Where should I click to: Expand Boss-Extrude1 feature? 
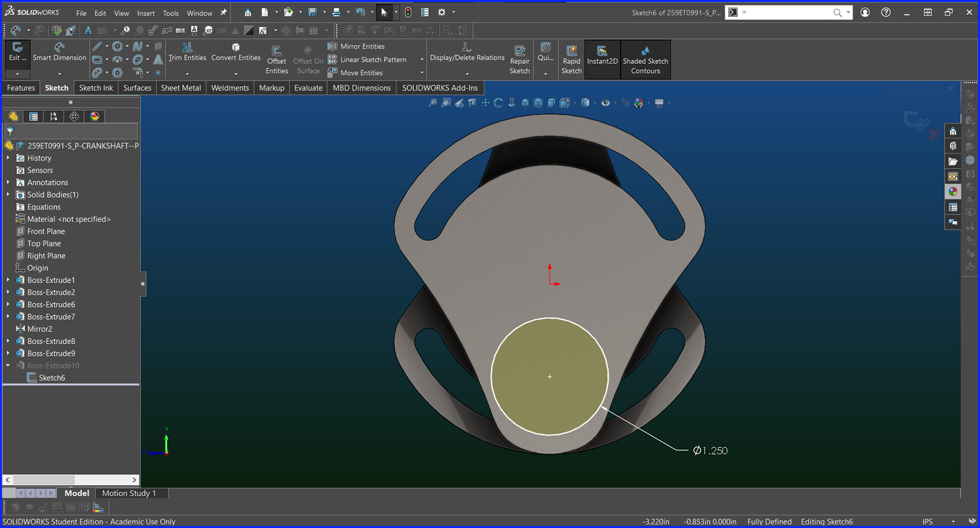[x=8, y=280]
